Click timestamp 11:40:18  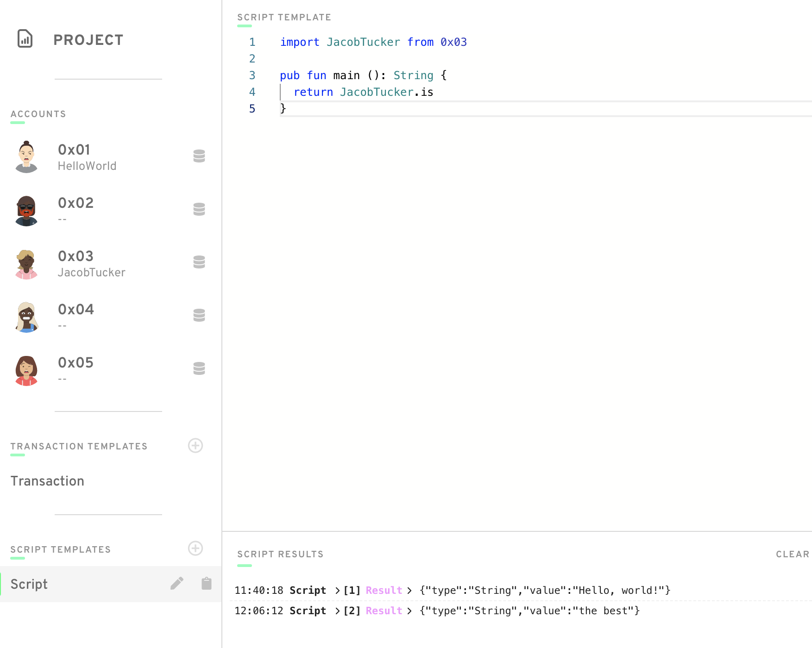(x=259, y=591)
